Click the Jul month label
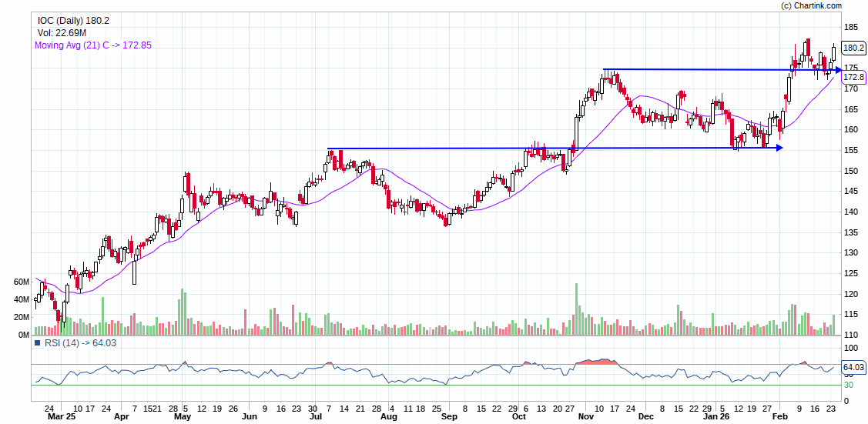The width and height of the screenshot is (868, 424). pos(316,417)
